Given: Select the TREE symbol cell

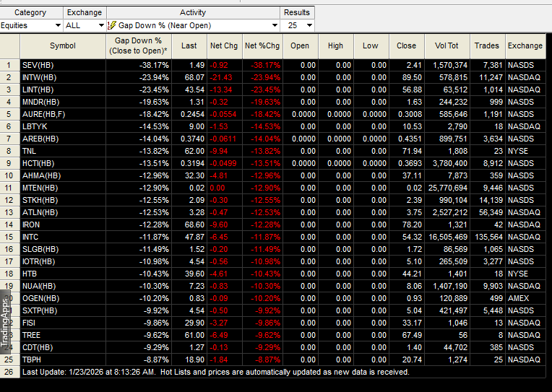Looking at the screenshot, I should pyautogui.click(x=63, y=335).
